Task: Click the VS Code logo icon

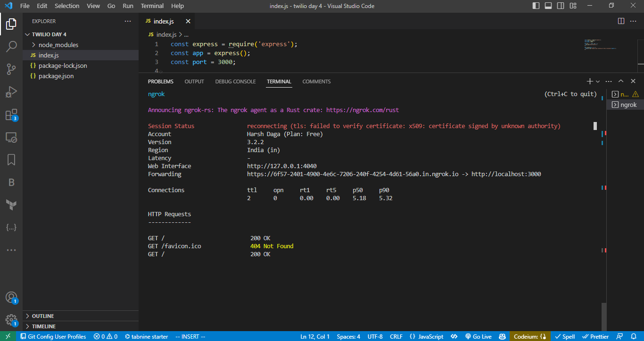Action: pos(9,6)
